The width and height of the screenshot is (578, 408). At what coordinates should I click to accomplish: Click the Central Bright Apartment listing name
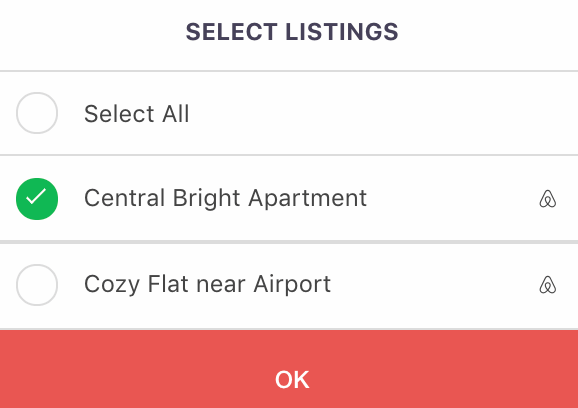pyautogui.click(x=225, y=199)
